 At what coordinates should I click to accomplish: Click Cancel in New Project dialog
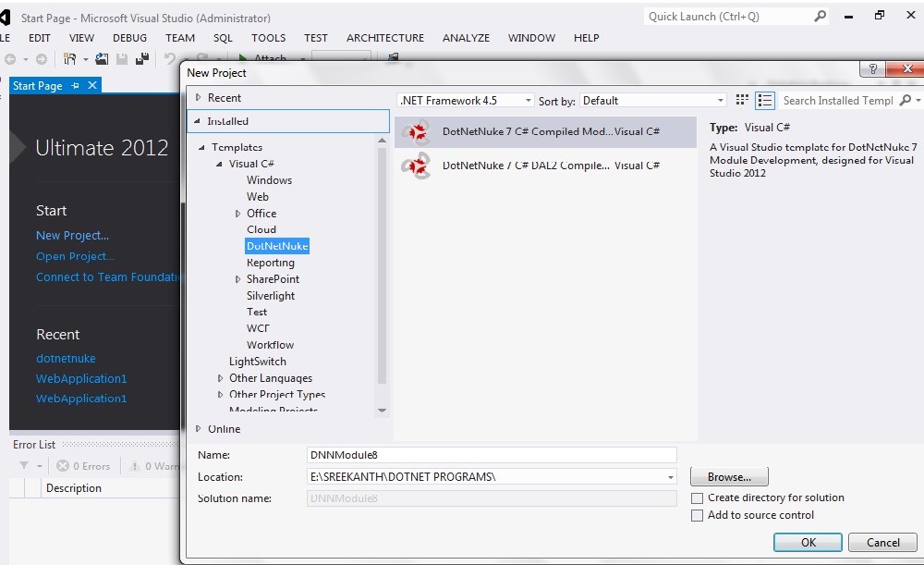coord(882,543)
